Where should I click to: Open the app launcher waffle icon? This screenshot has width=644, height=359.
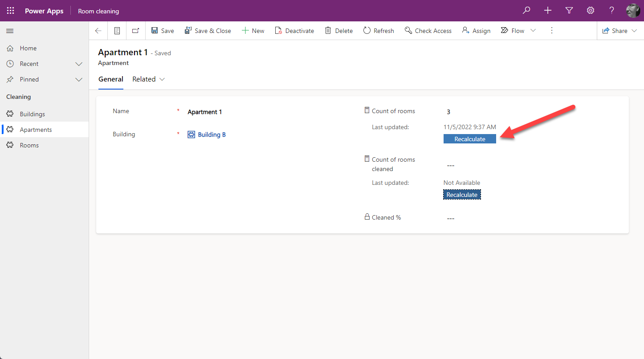(10, 11)
